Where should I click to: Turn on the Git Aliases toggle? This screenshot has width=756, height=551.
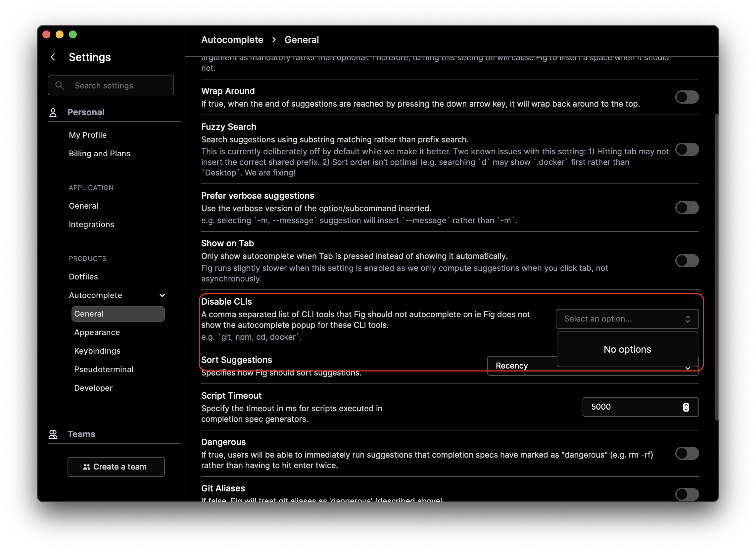[x=687, y=495]
